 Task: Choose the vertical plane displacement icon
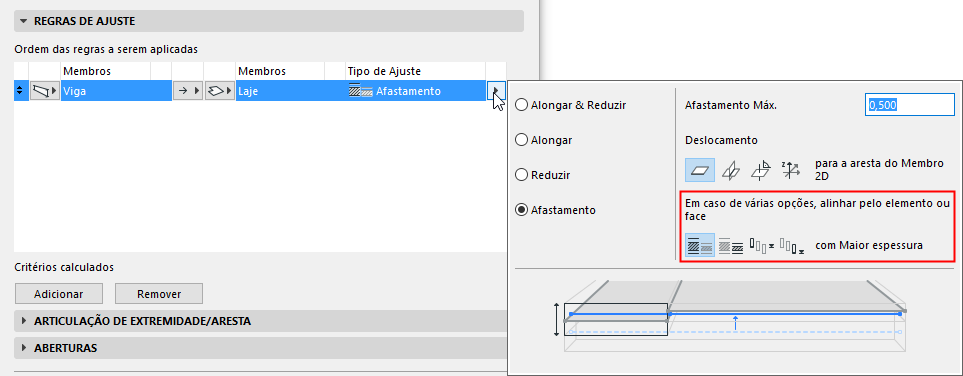click(730, 170)
